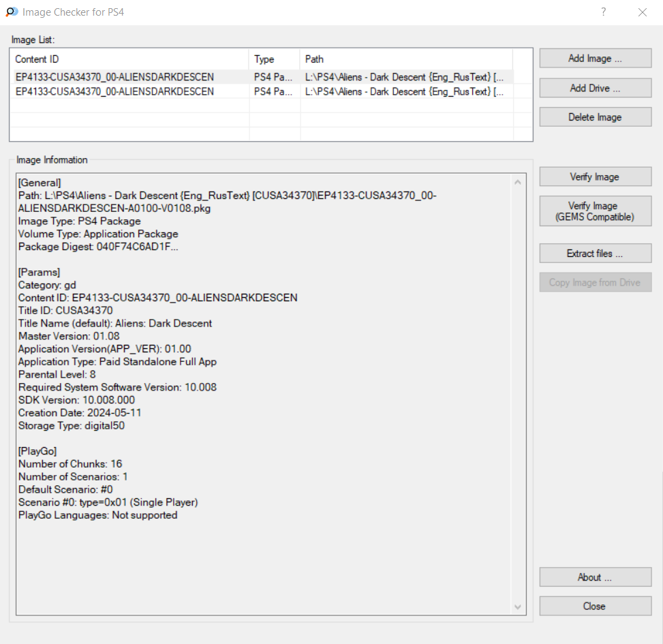Click Volume Type: Application Package line

pyautogui.click(x=98, y=234)
